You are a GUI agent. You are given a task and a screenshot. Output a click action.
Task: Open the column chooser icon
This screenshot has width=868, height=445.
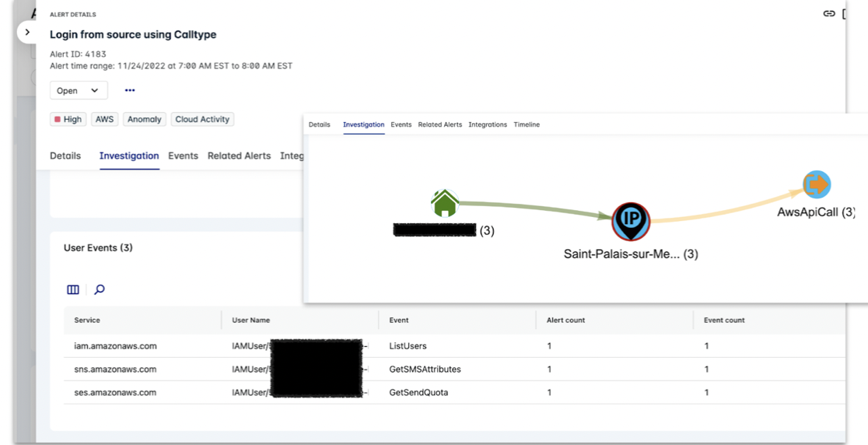pyautogui.click(x=73, y=289)
